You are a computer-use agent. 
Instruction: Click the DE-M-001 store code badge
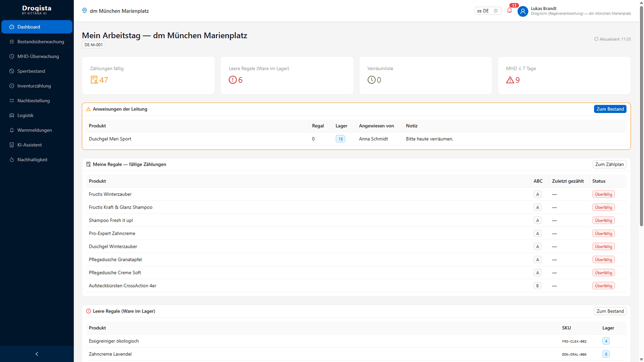(93, 45)
